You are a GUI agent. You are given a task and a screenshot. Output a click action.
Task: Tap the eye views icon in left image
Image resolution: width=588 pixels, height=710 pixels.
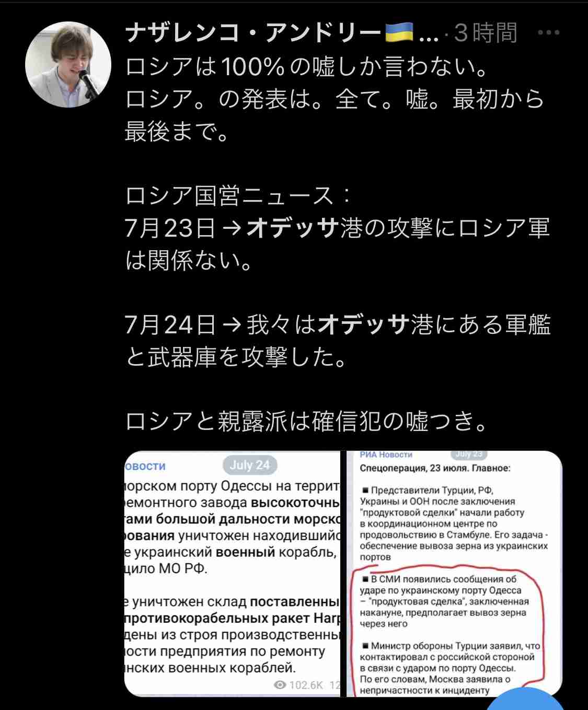pyautogui.click(x=280, y=685)
